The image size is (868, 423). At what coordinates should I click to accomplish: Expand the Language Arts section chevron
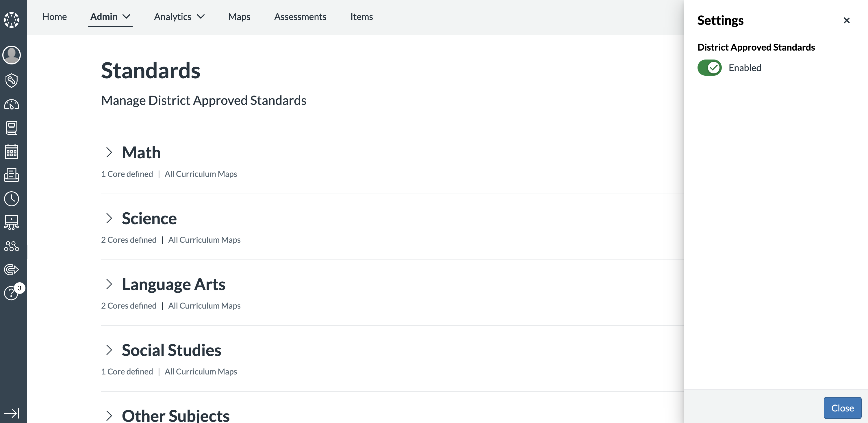pos(109,284)
